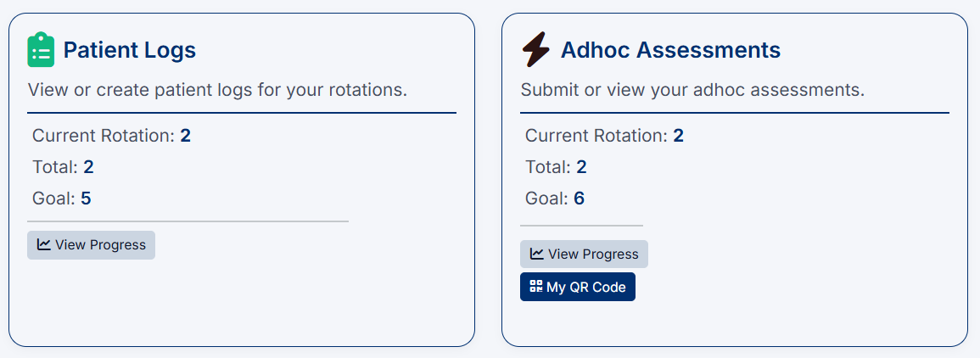Click Patient Logs Total value
Screen dimensions: 980x358
(x=88, y=167)
